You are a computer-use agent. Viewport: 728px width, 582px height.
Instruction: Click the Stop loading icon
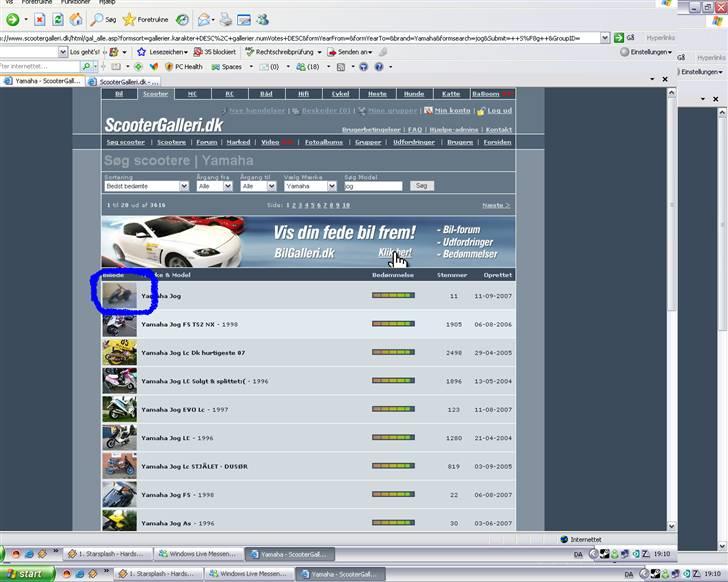39,19
